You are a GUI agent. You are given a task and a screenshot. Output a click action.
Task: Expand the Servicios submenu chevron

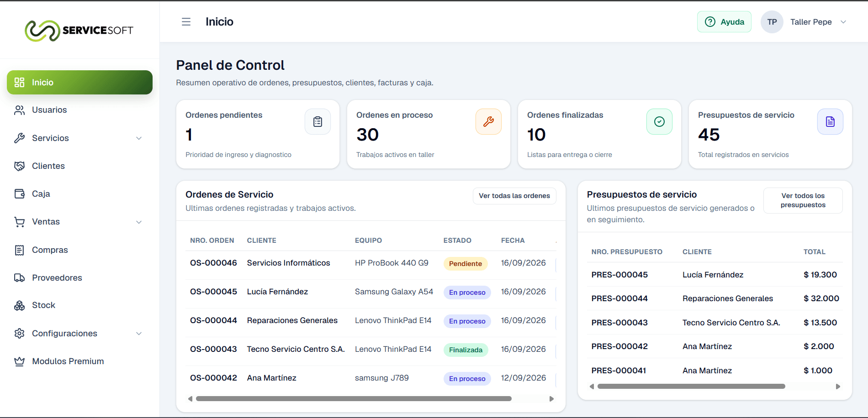pos(139,138)
